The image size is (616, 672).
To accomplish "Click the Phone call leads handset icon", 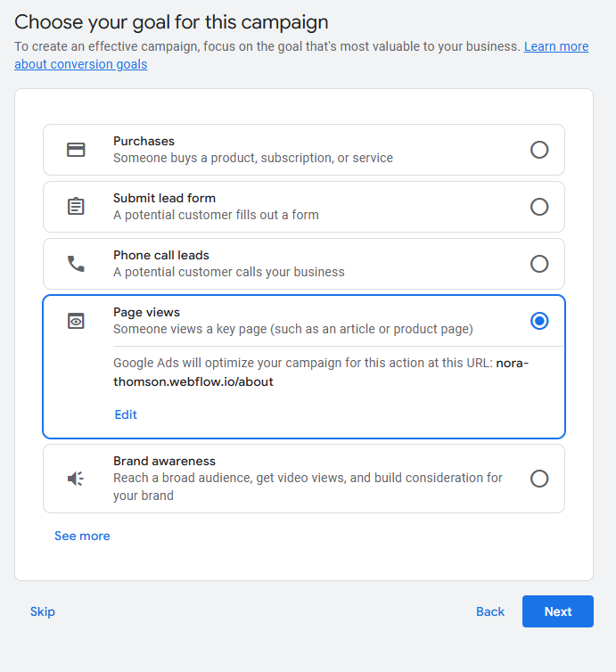I will coord(76,264).
